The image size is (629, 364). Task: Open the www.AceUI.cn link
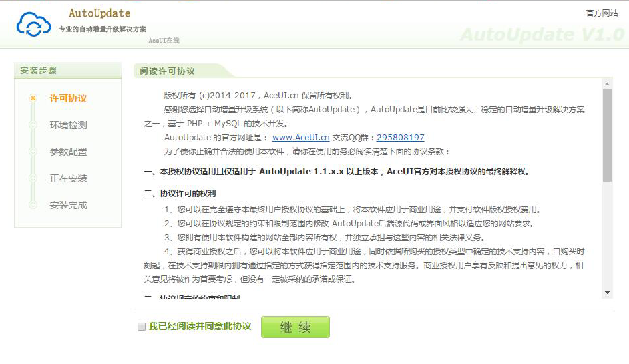pos(301,138)
